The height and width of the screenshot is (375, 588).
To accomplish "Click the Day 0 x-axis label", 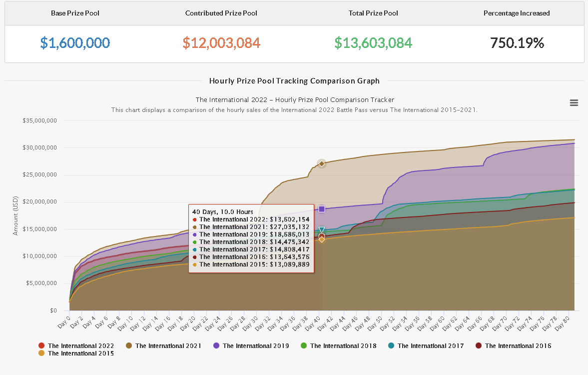I will tap(64, 322).
